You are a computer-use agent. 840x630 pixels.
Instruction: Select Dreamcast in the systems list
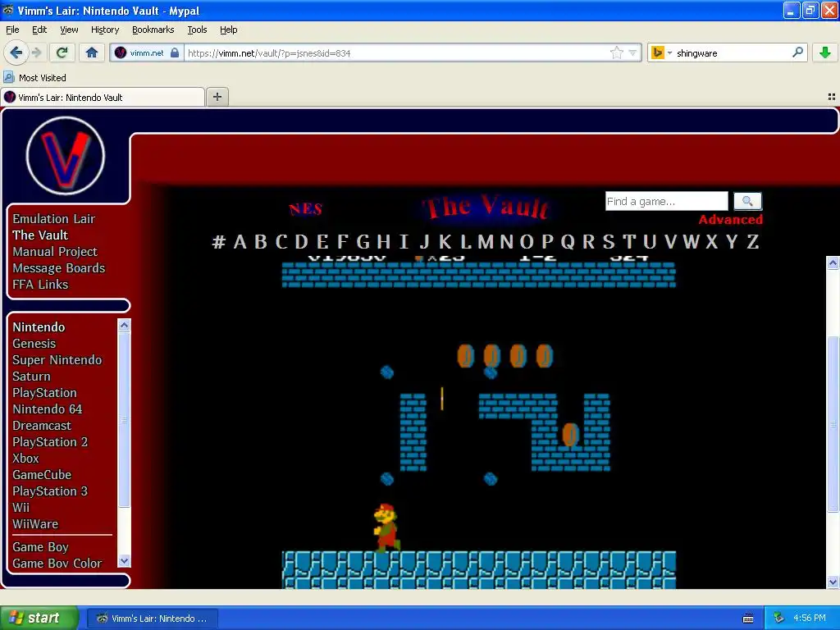(x=41, y=426)
